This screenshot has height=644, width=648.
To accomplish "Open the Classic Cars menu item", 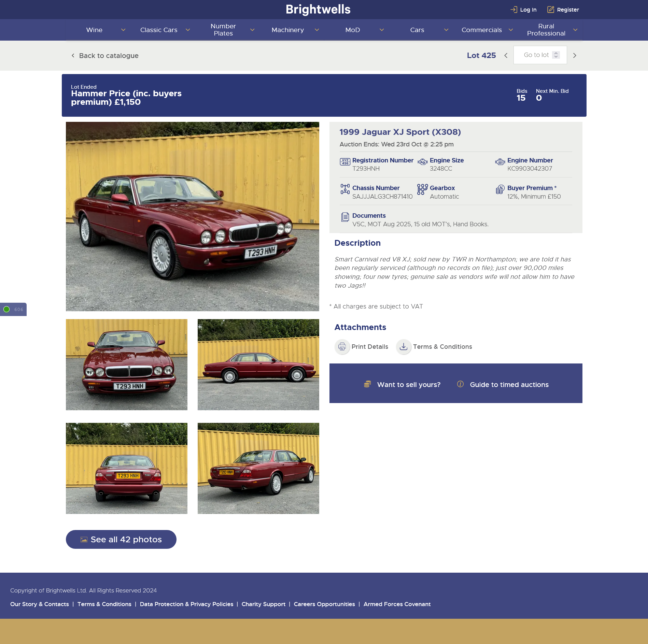I will [x=159, y=30].
